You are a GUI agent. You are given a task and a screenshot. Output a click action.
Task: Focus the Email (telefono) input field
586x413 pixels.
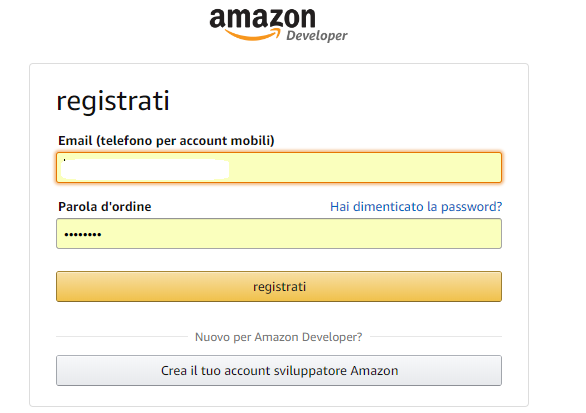pyautogui.click(x=279, y=167)
